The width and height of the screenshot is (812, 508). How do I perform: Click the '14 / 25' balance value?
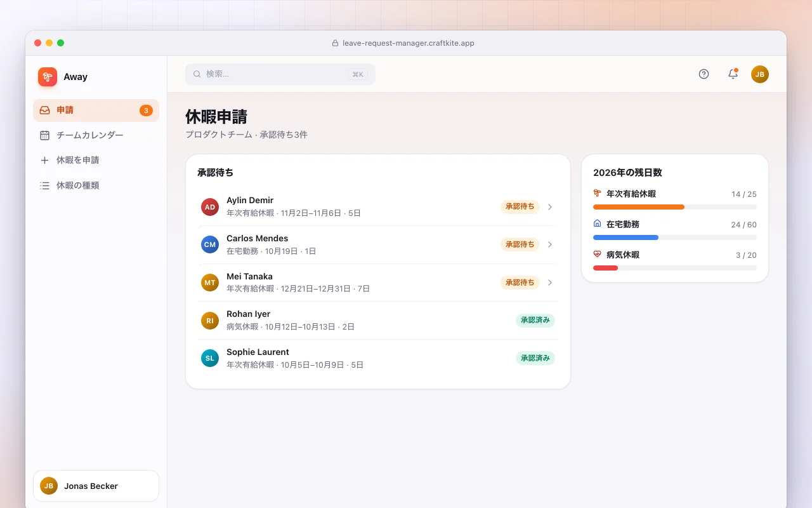744,194
